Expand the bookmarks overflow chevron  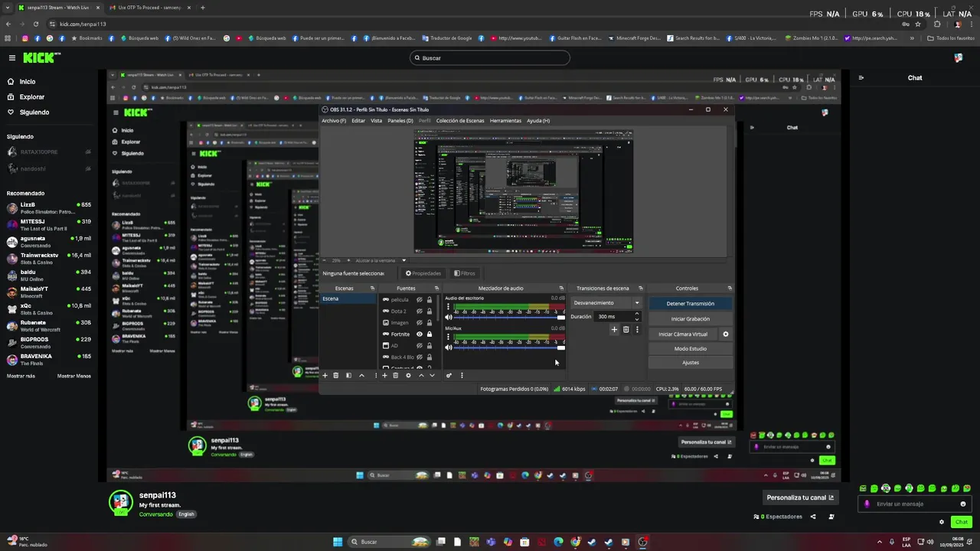coord(912,37)
